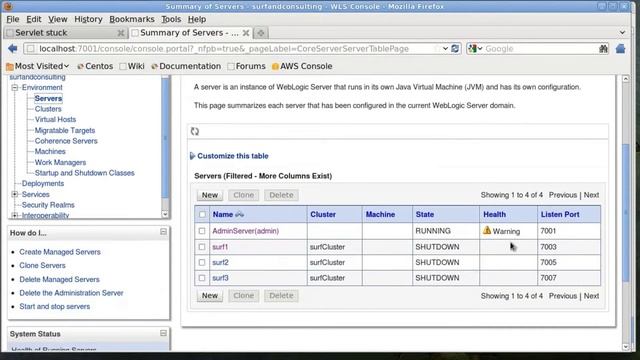Click the top Next pagination link
This screenshot has height=360, width=640.
591,195
